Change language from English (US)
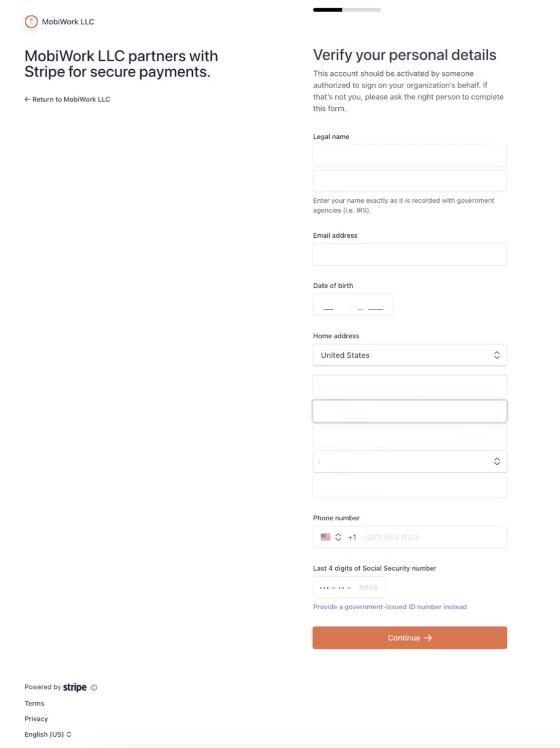This screenshot has height=748, width=560. click(48, 734)
